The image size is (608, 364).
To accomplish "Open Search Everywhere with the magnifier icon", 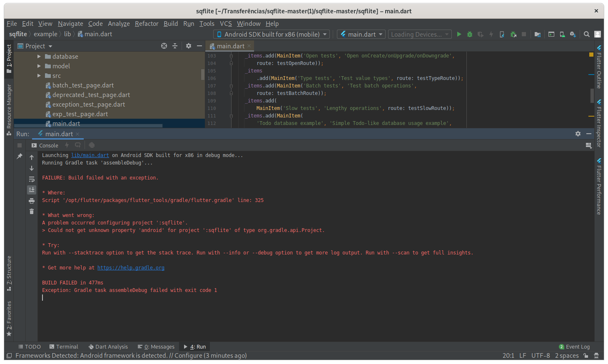I will (586, 34).
